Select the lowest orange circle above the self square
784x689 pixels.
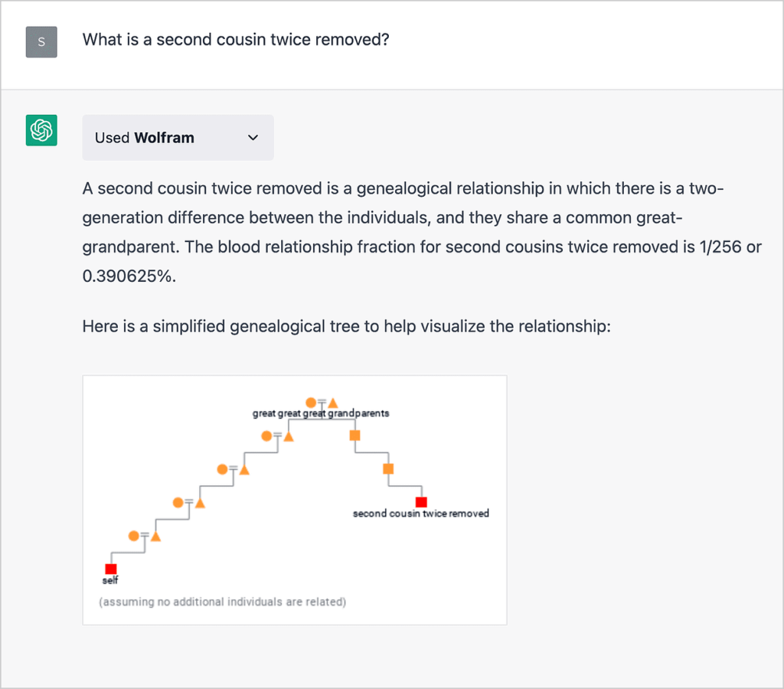pyautogui.click(x=132, y=535)
